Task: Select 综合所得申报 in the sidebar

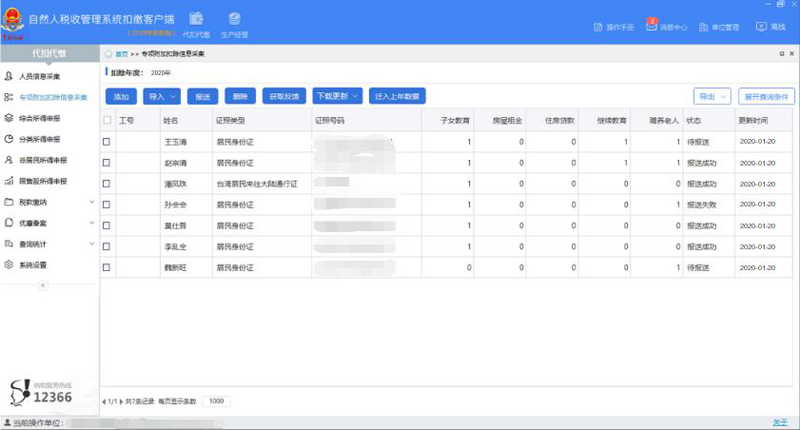Action: [45, 118]
